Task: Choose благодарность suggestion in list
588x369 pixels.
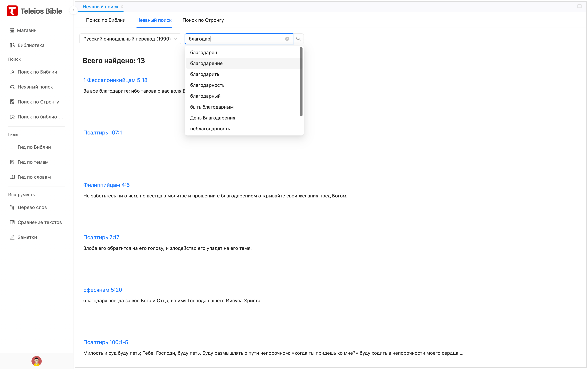Action: coord(207,85)
